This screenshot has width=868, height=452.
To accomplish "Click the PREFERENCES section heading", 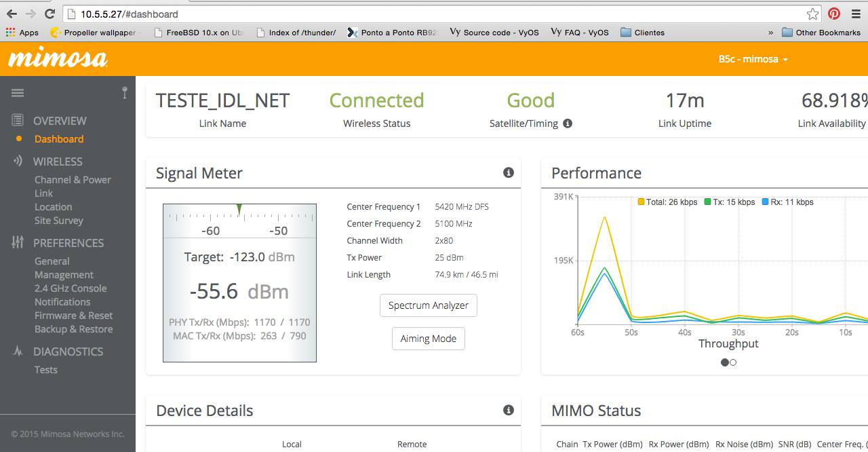I will pyautogui.click(x=68, y=242).
